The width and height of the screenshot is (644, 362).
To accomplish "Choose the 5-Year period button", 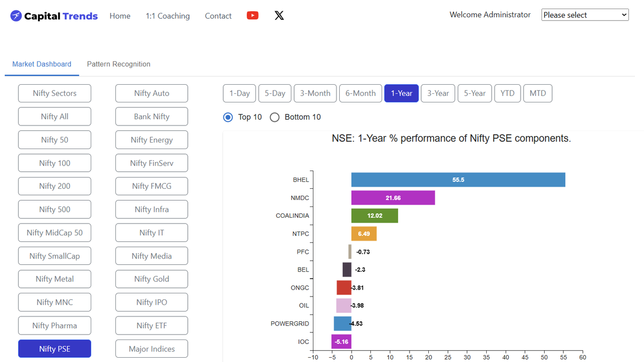I will coord(474,93).
